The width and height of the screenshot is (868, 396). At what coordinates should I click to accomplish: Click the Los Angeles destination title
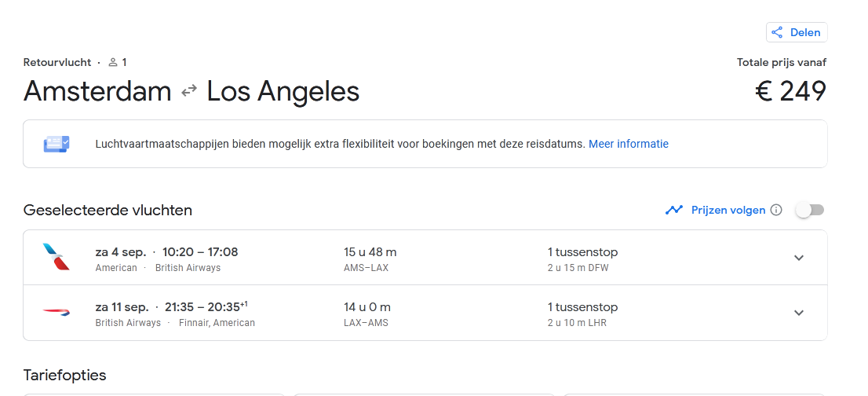coord(283,91)
